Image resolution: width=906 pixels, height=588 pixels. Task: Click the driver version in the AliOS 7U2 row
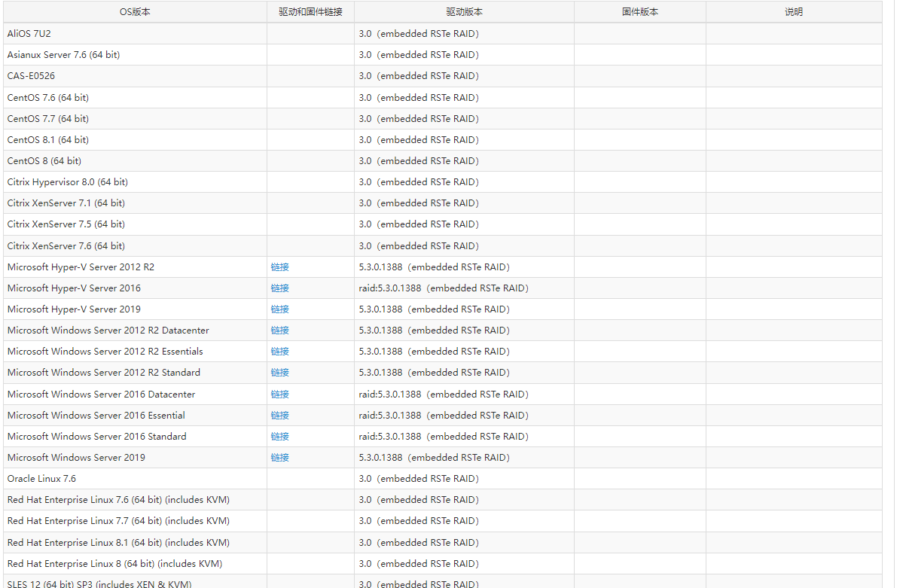click(x=419, y=34)
